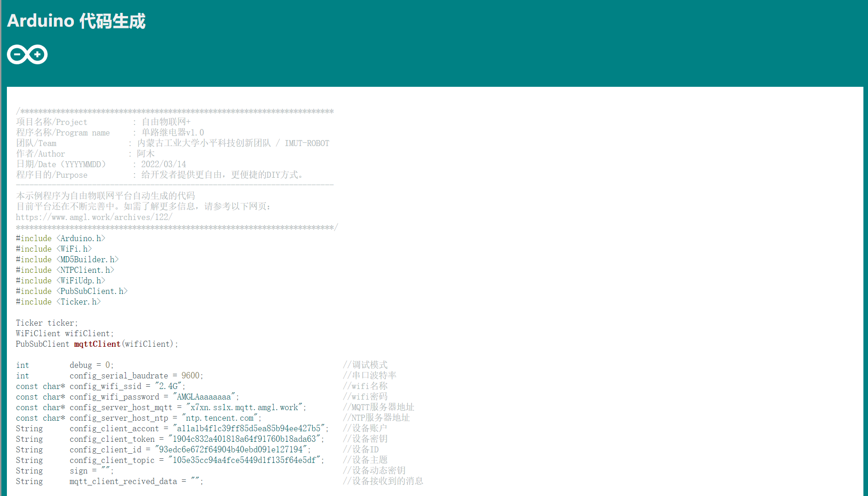Click the config_client_token value line
The width and height of the screenshot is (868, 496).
coord(170,439)
